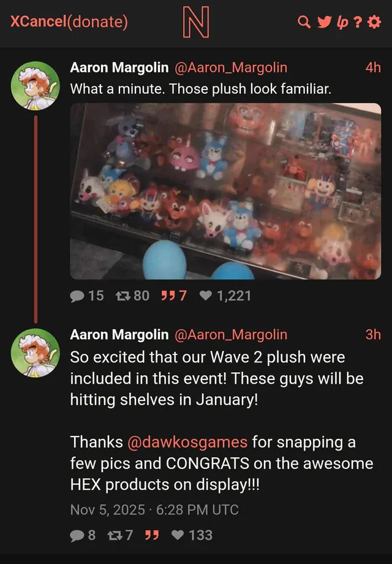392x564 pixels.
Task: Open the Liberapay icon in header
Action: click(x=342, y=23)
